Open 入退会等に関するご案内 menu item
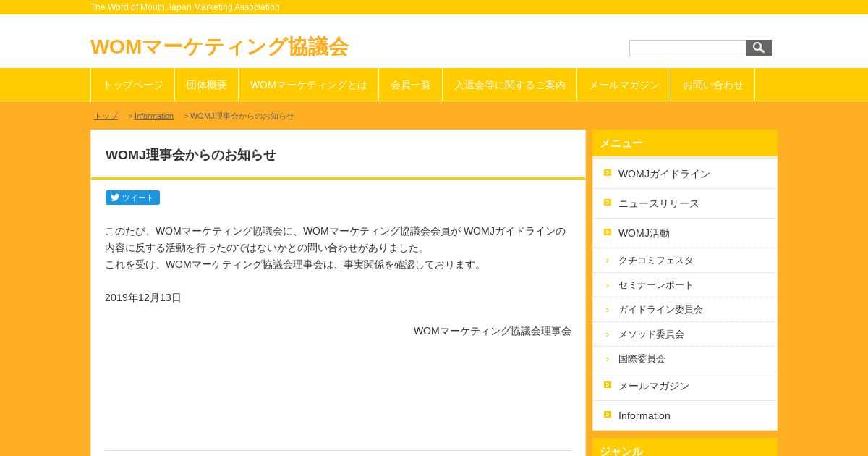This screenshot has width=868, height=456. pos(510,85)
